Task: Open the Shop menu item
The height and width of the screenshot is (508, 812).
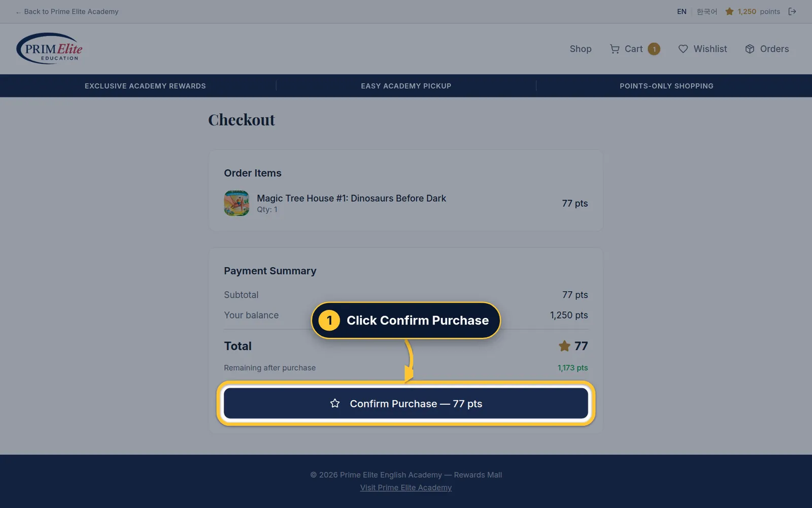Action: tap(581, 49)
